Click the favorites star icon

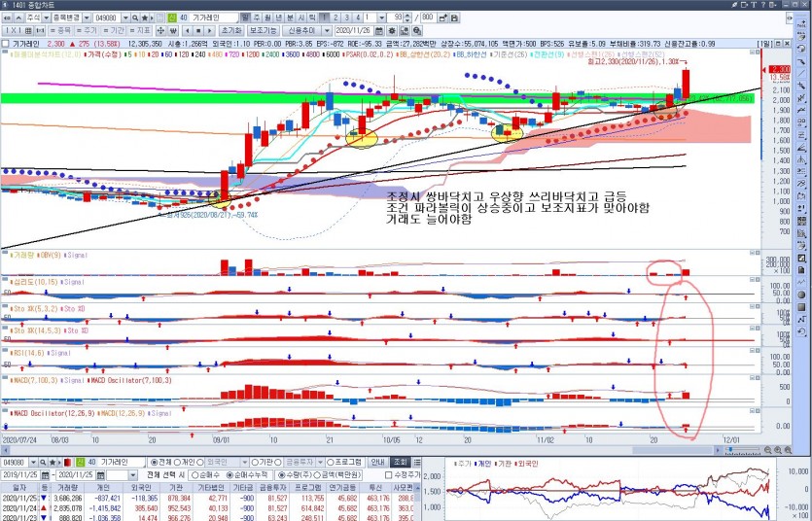[x=144, y=18]
